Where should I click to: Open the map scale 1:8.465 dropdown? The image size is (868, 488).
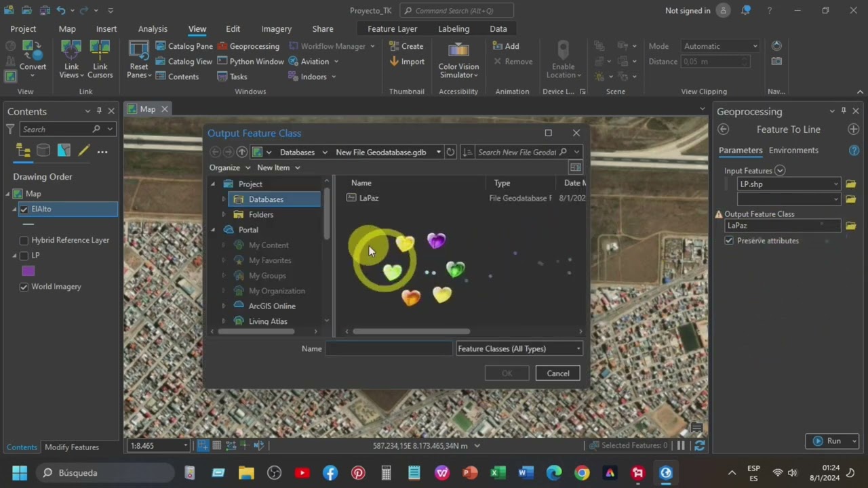[185, 445]
